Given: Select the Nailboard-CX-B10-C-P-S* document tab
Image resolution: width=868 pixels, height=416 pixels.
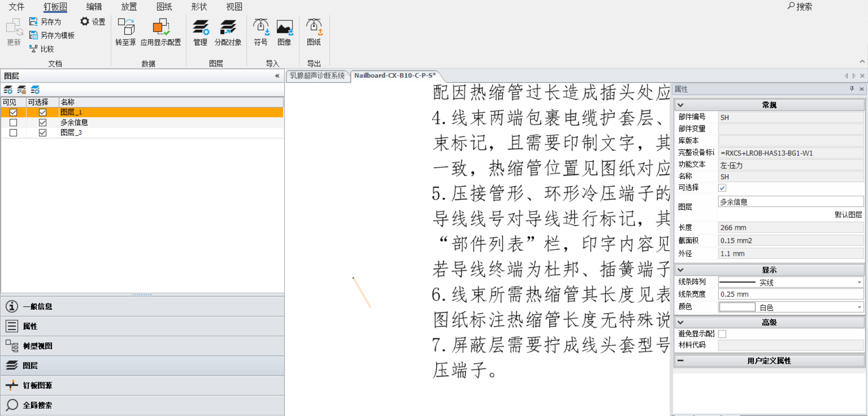Looking at the screenshot, I should pos(395,75).
